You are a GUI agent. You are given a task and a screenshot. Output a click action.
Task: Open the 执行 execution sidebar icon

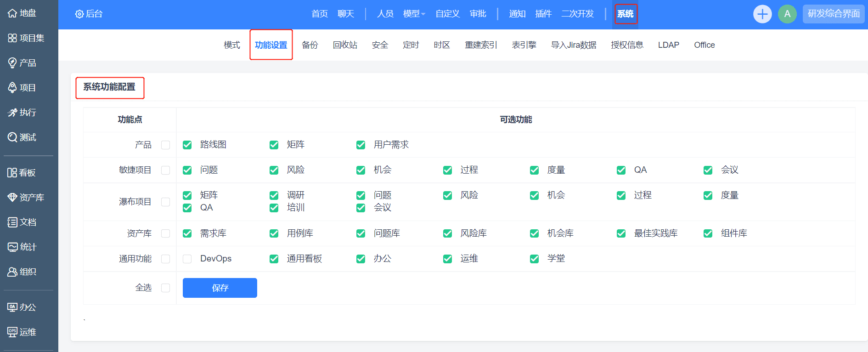point(12,113)
